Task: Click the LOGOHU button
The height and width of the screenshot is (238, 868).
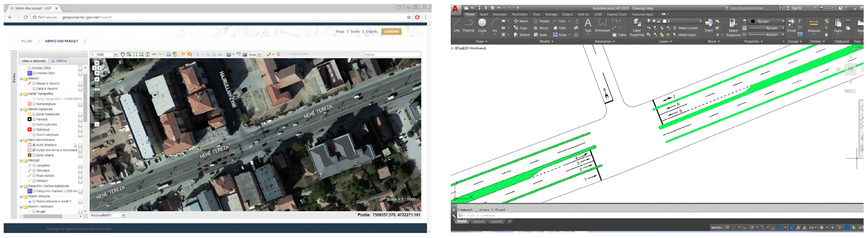Action: (x=391, y=32)
